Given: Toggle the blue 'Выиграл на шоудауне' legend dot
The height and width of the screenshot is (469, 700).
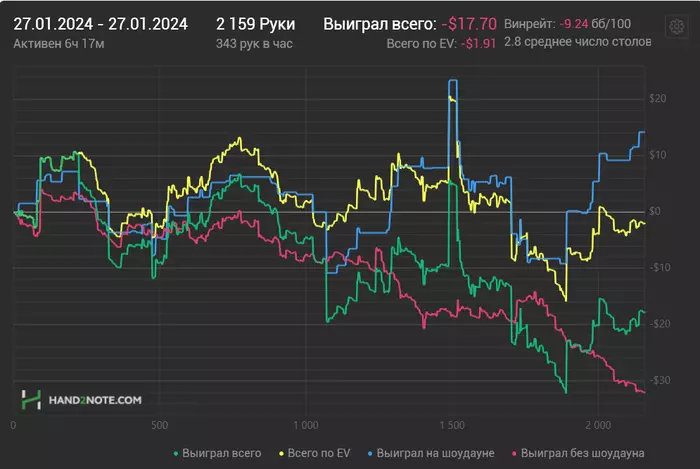Looking at the screenshot, I should pos(370,454).
